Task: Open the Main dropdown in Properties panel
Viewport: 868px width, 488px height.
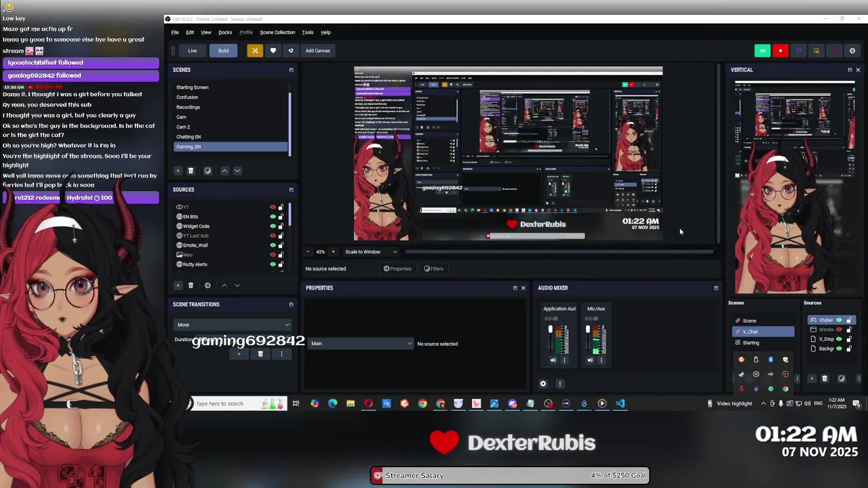Action: coord(361,344)
